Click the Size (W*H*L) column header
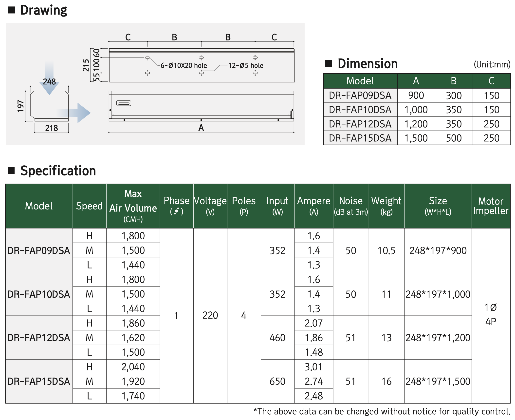Screen dimensions: 515x420 coord(438,206)
